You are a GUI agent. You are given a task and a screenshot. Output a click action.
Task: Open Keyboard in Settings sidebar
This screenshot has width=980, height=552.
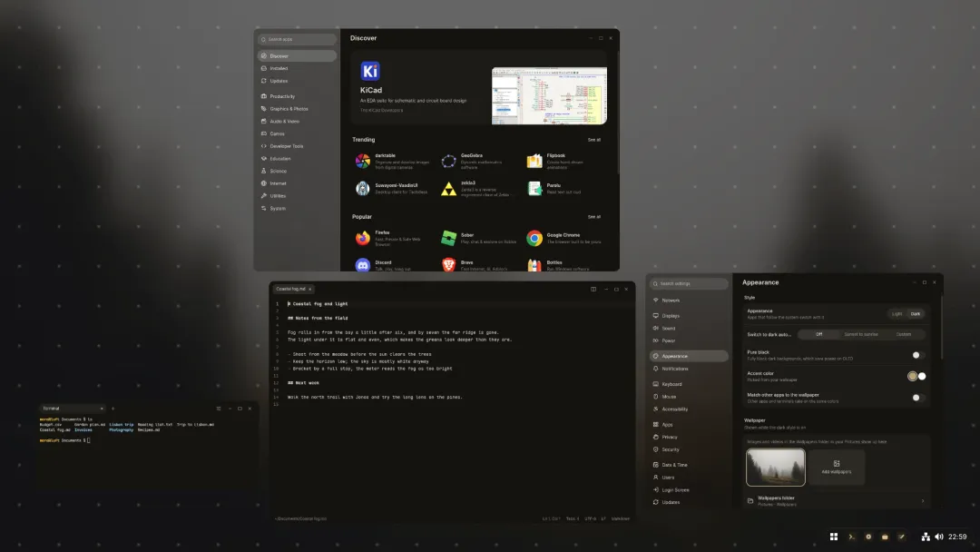(x=689, y=384)
